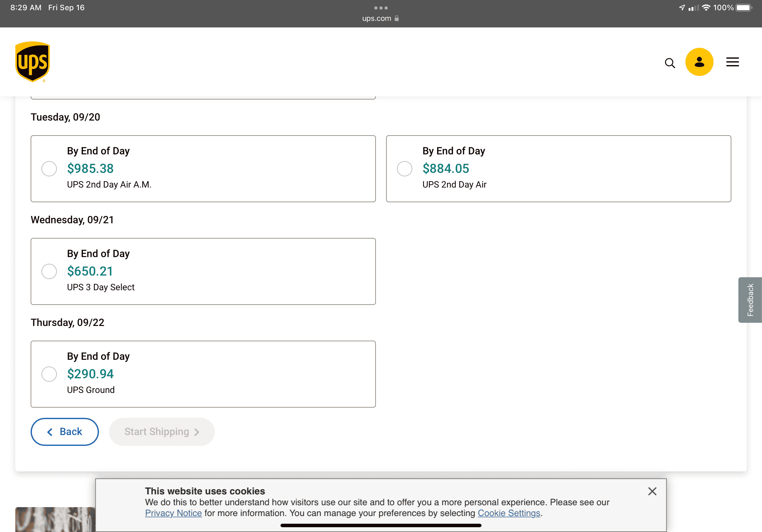Viewport: 762px width, 532px height.
Task: Click the 'Tuesday, 09/20' heading
Action: 65,117
